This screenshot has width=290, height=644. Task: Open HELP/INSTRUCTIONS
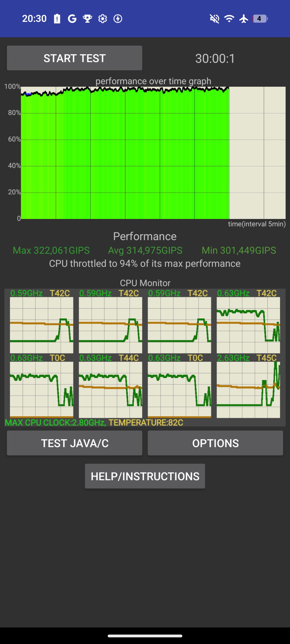tap(145, 476)
